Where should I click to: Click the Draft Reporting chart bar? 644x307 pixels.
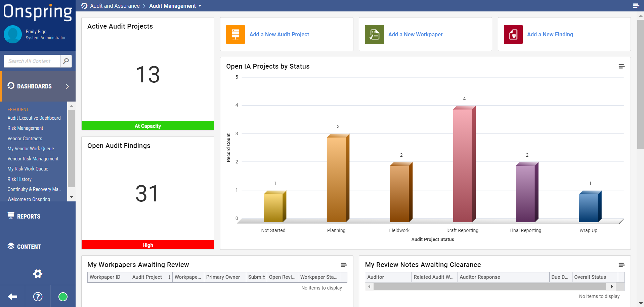pyautogui.click(x=464, y=164)
